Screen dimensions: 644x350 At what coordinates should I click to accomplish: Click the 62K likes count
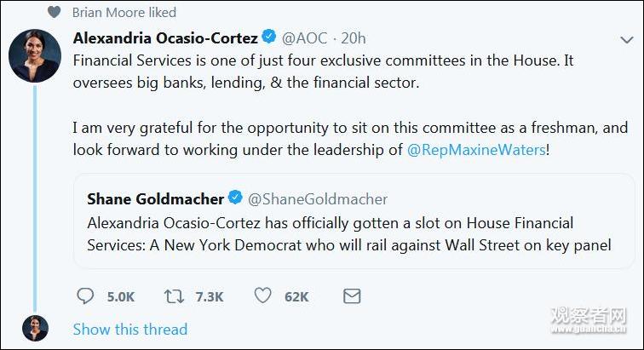point(296,296)
